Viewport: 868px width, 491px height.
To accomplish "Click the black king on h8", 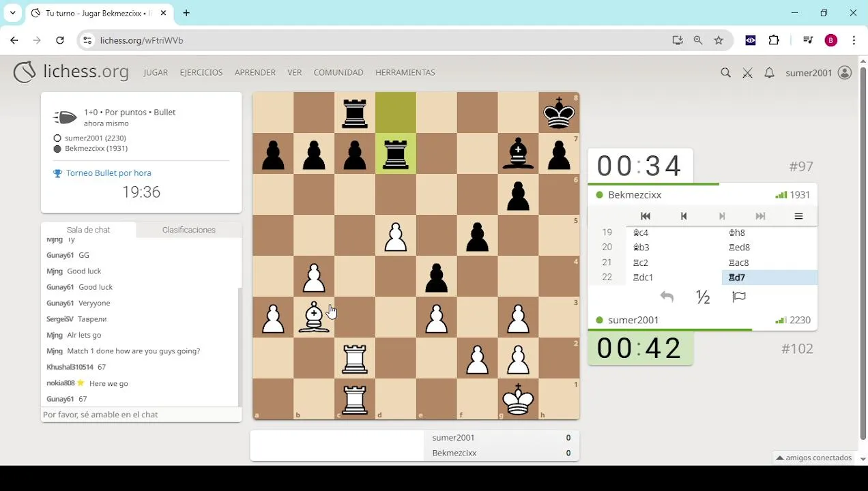I will tap(560, 113).
